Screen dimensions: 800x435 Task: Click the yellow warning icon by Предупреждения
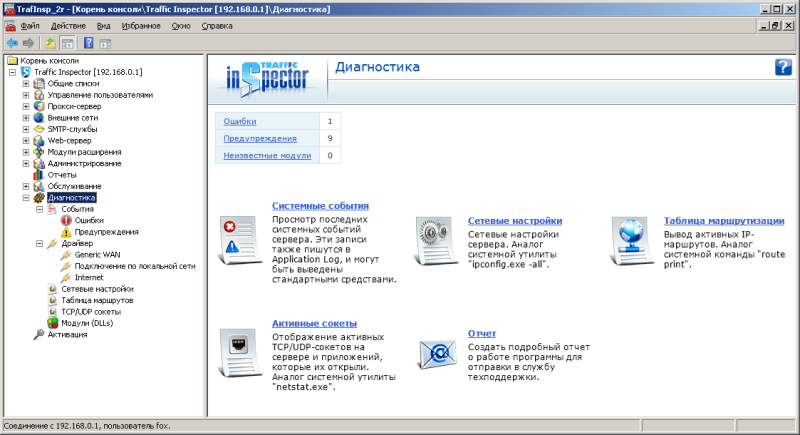click(66, 232)
